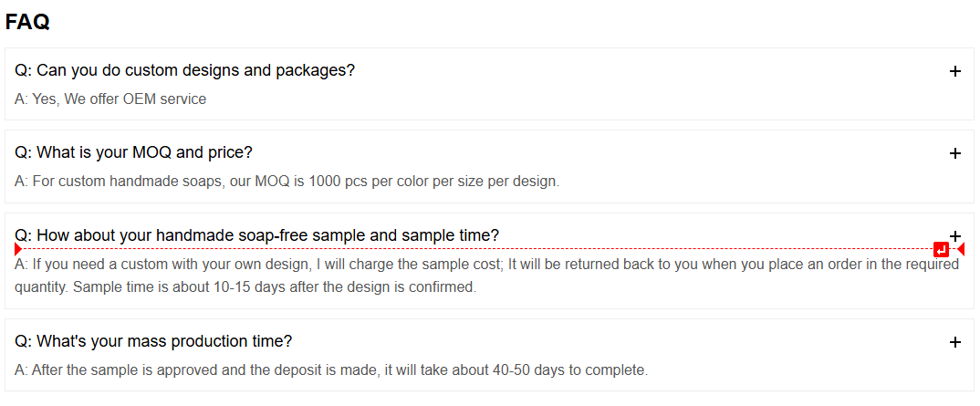Click question about handmade soap-free sample time
Image resolution: width=980 pixels, height=406 pixels.
pos(257,234)
